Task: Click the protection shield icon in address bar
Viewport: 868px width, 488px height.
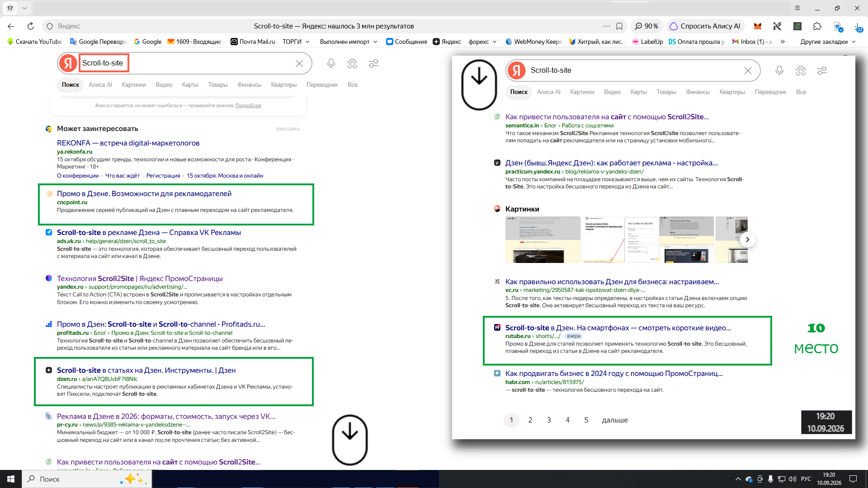Action: point(50,26)
